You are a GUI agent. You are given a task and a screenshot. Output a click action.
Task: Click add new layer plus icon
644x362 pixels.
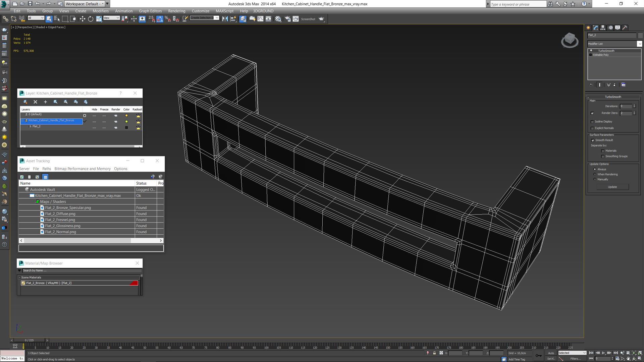pyautogui.click(x=45, y=102)
